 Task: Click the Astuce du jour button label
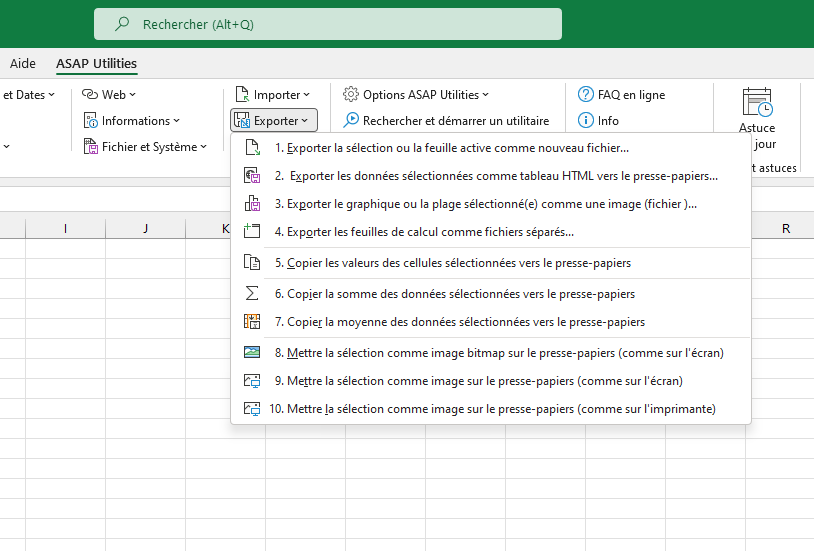[757, 136]
